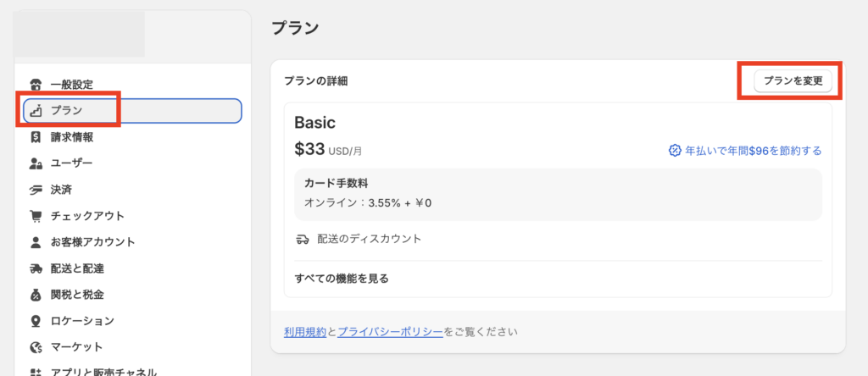Click the person icon beside お客様アカウント
The height and width of the screenshot is (376, 868).
(36, 241)
